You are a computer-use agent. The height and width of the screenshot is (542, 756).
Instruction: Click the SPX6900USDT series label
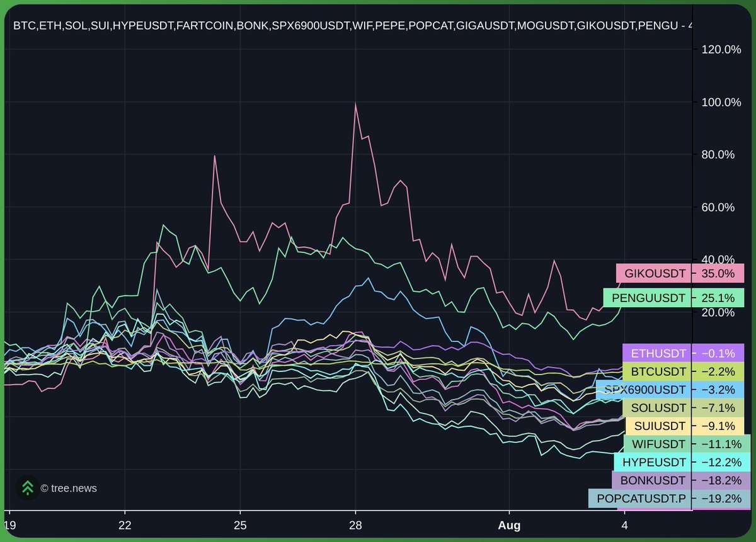644,390
